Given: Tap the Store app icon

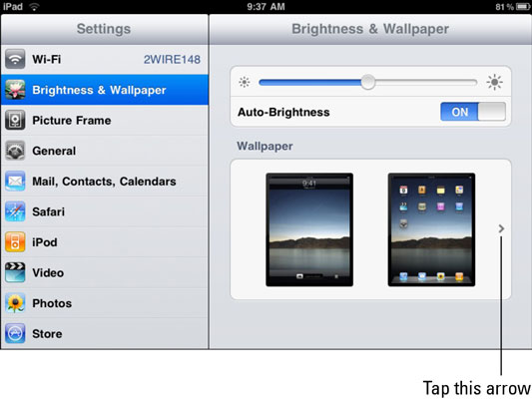Looking at the screenshot, I should [x=15, y=333].
